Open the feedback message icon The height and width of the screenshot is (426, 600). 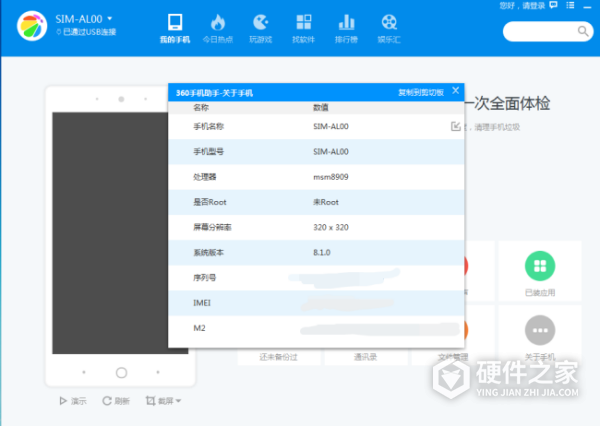pos(554,5)
